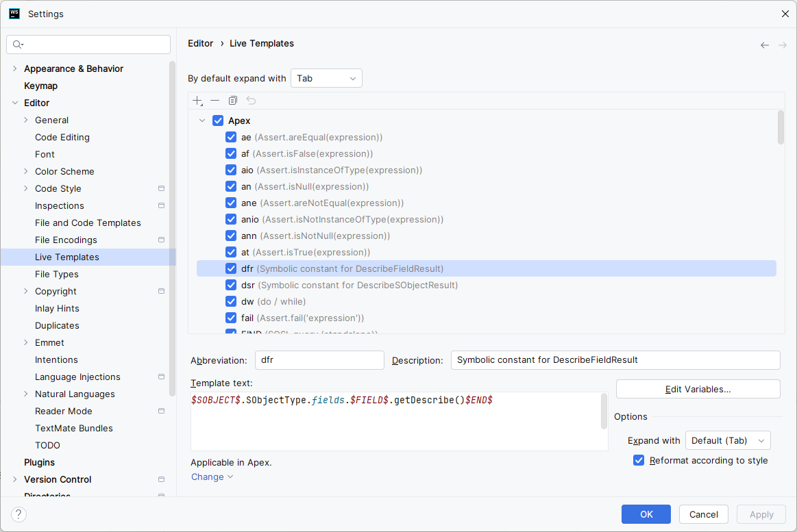Toggle the an Assert.isNull template checkbox
797x532 pixels.
(x=231, y=186)
